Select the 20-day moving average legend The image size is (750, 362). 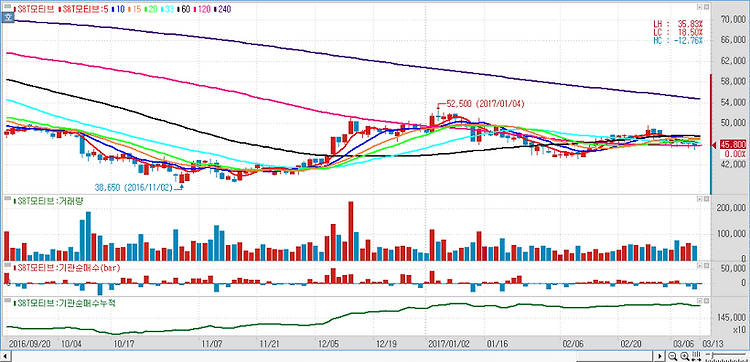coord(151,9)
